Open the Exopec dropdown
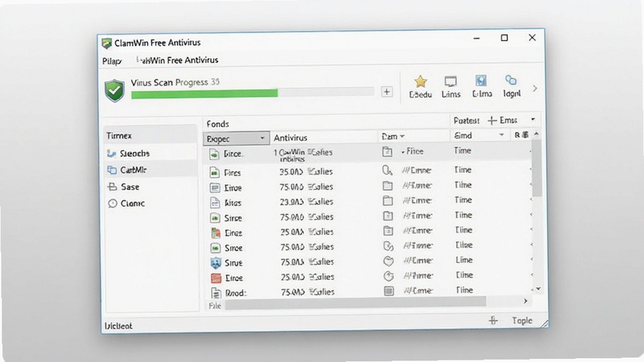Viewport: 644px width, 362px height. point(236,138)
